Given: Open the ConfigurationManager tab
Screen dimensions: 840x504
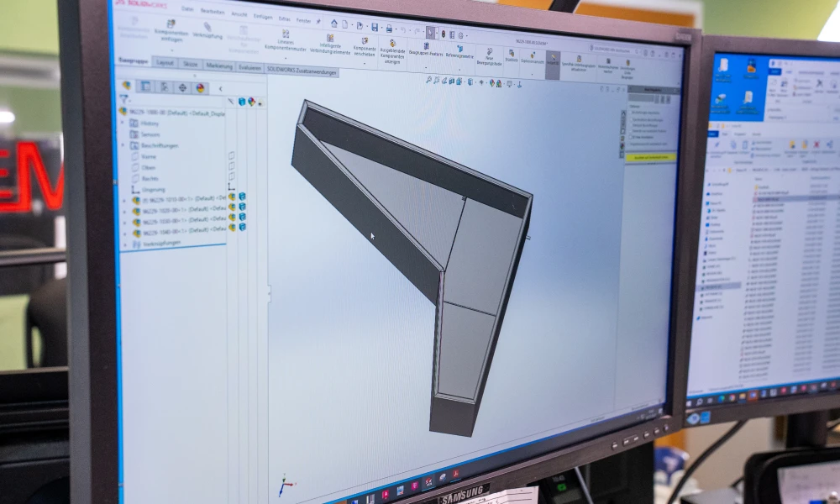Looking at the screenshot, I should (165, 87).
